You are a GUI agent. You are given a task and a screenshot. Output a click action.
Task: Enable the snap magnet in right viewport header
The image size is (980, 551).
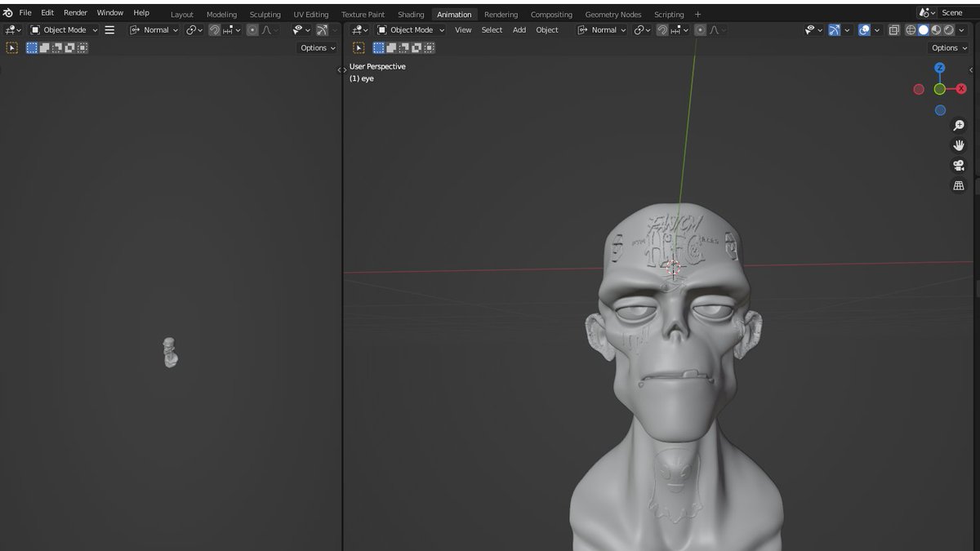click(x=662, y=29)
